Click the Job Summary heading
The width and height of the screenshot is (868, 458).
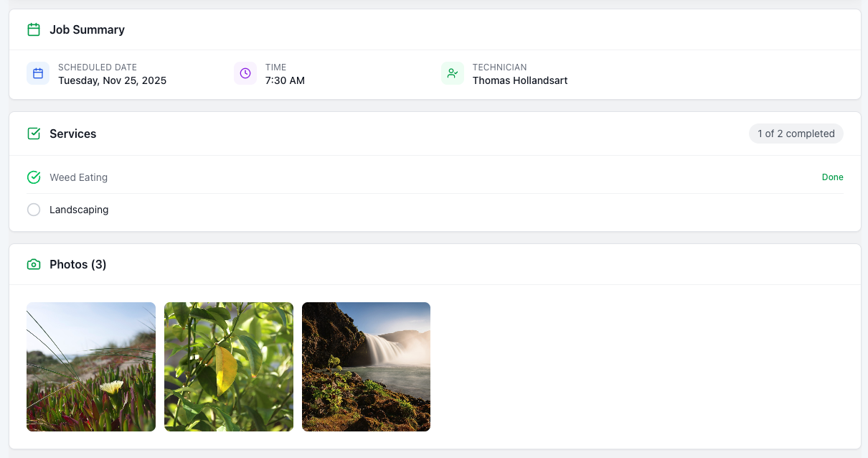[87, 29]
